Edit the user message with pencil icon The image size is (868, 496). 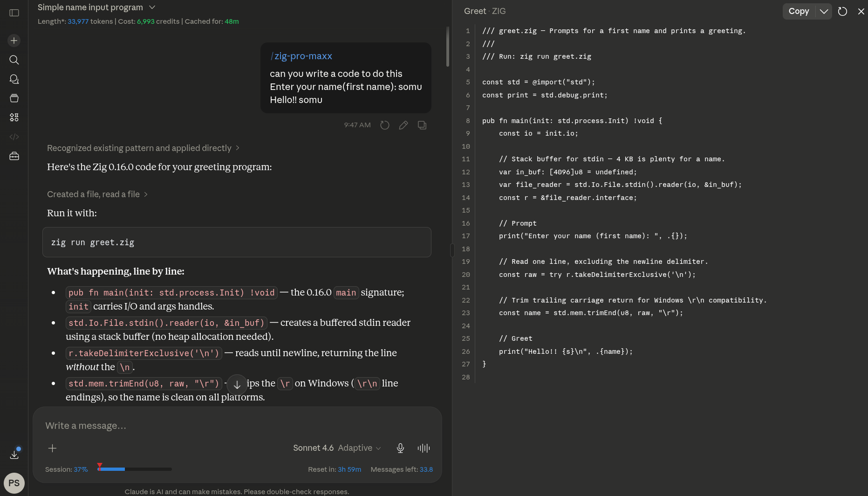(x=403, y=125)
